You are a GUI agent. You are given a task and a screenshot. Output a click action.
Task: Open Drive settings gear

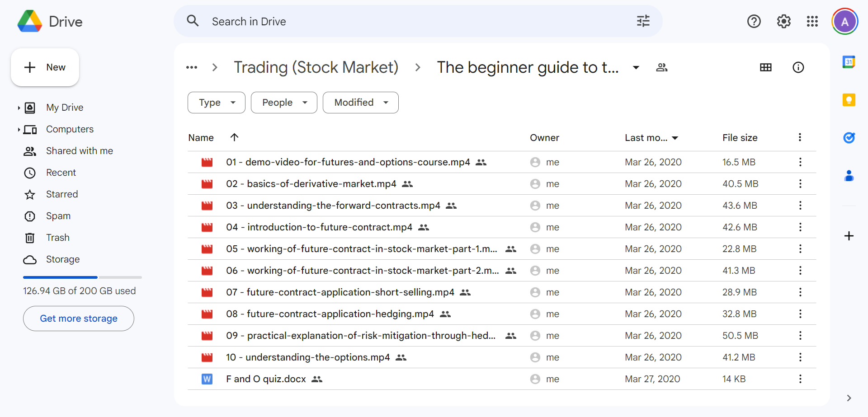tap(783, 21)
